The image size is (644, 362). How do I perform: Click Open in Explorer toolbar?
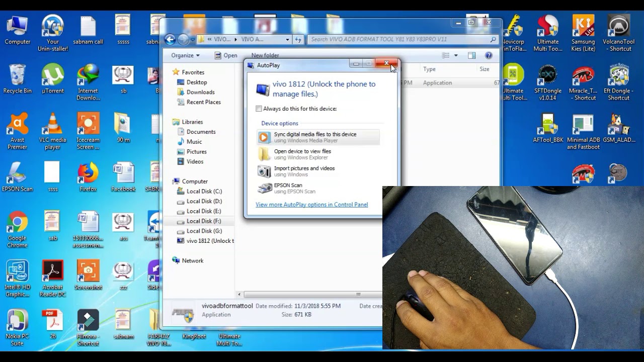tap(226, 55)
